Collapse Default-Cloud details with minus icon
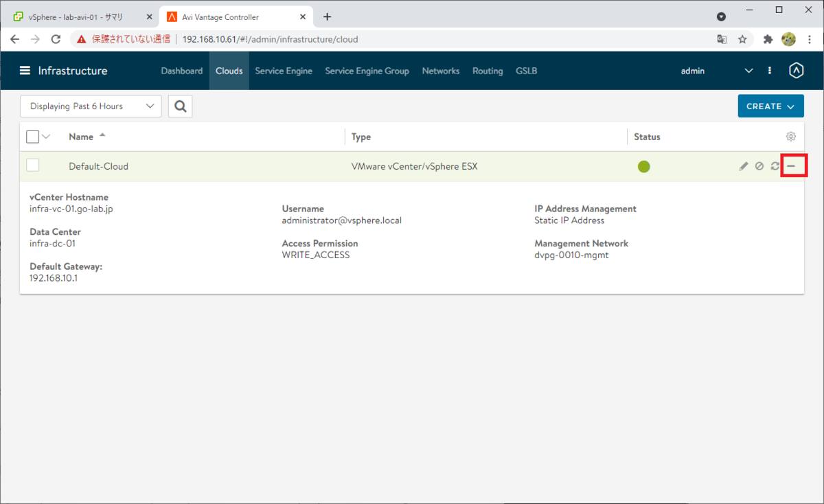 click(791, 166)
